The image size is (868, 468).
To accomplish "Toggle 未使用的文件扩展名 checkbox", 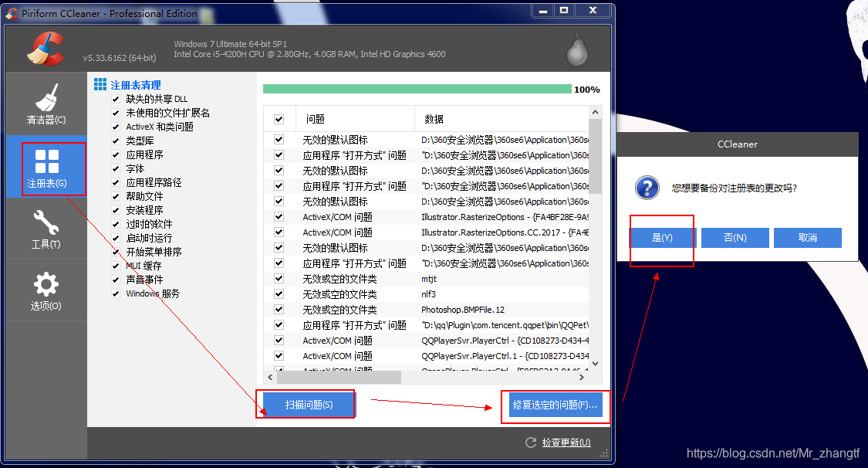I will (116, 113).
